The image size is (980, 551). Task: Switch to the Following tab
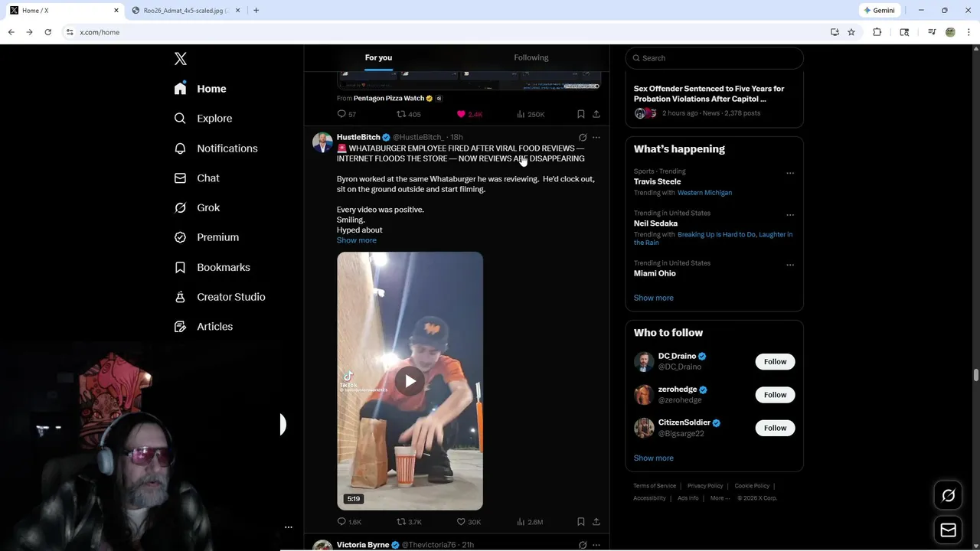click(x=531, y=57)
